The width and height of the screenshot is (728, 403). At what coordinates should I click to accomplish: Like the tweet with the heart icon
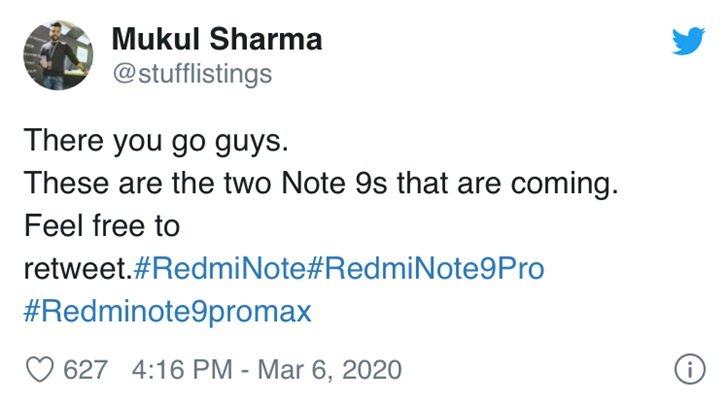[40, 369]
